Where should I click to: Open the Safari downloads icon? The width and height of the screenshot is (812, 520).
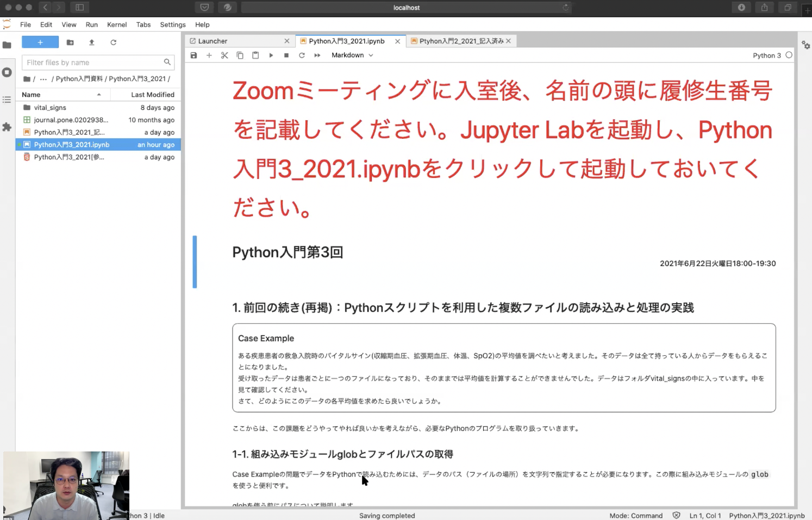(x=741, y=8)
